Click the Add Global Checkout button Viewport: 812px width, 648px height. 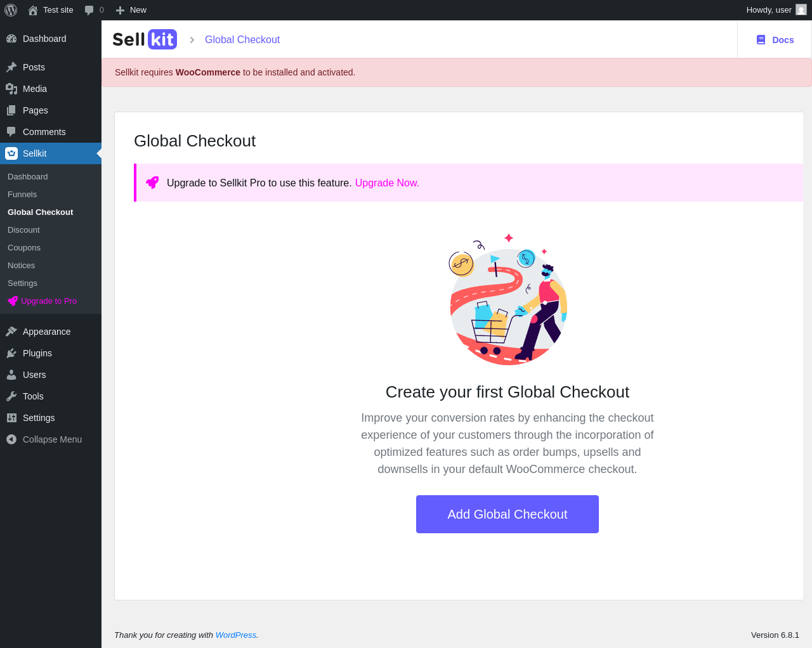(x=507, y=514)
